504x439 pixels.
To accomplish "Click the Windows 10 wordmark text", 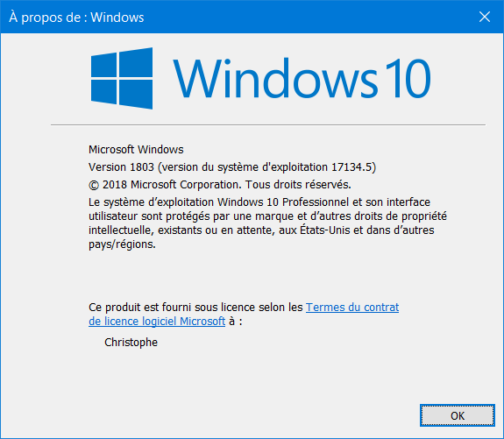I will pyautogui.click(x=302, y=78).
